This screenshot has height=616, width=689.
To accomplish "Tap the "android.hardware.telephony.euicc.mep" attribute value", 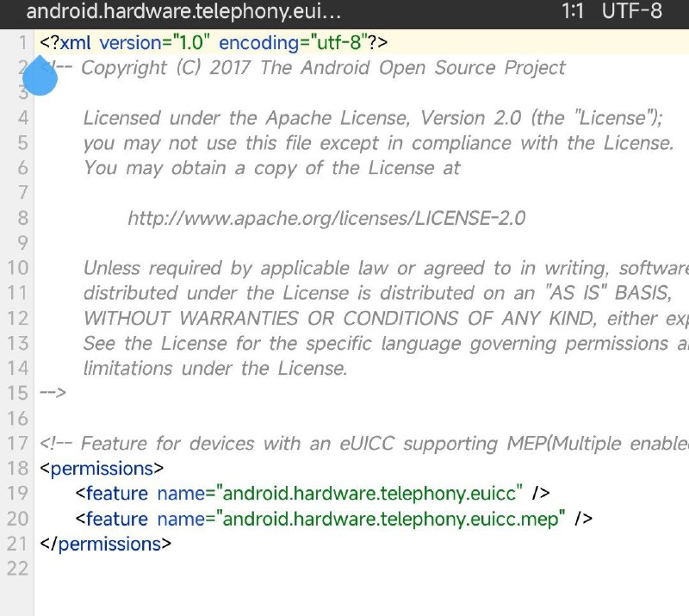I will point(393,519).
